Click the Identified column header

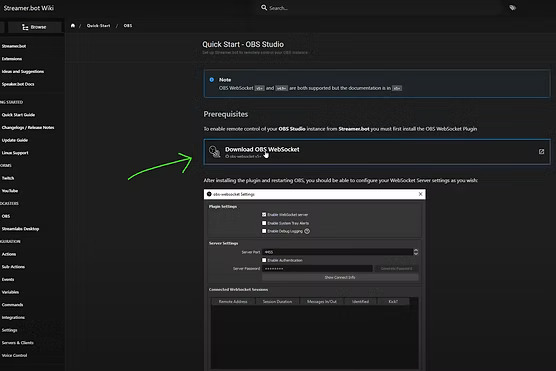tap(360, 301)
